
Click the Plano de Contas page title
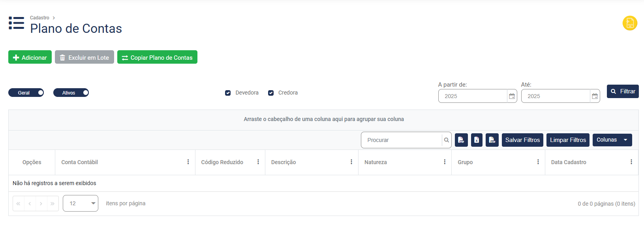pos(76,28)
